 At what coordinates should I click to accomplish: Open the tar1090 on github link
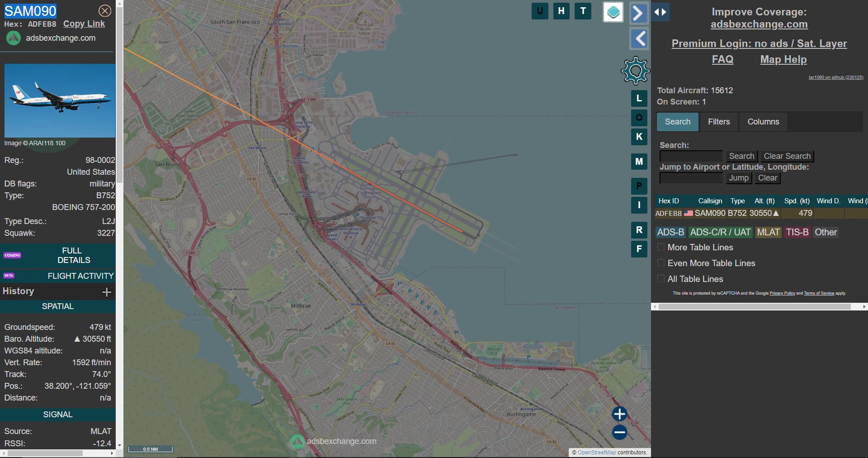835,77
